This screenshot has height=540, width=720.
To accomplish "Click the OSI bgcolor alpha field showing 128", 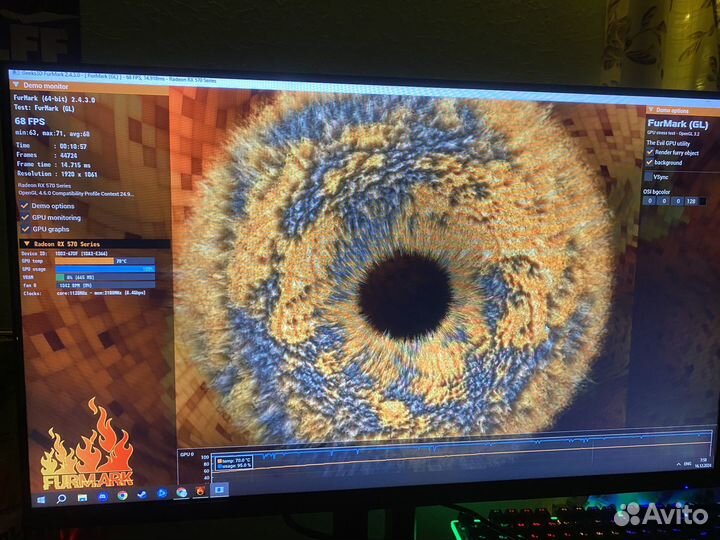I will click(691, 200).
